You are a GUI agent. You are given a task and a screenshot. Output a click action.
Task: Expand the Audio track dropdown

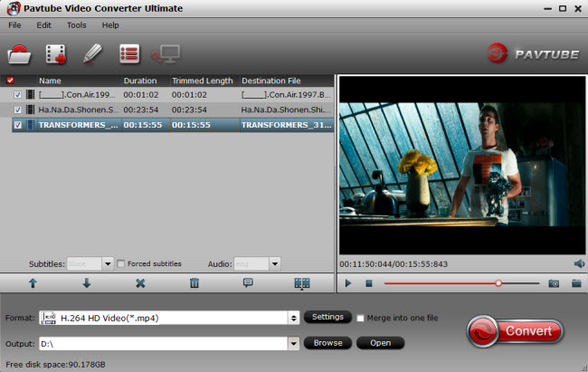tap(275, 264)
